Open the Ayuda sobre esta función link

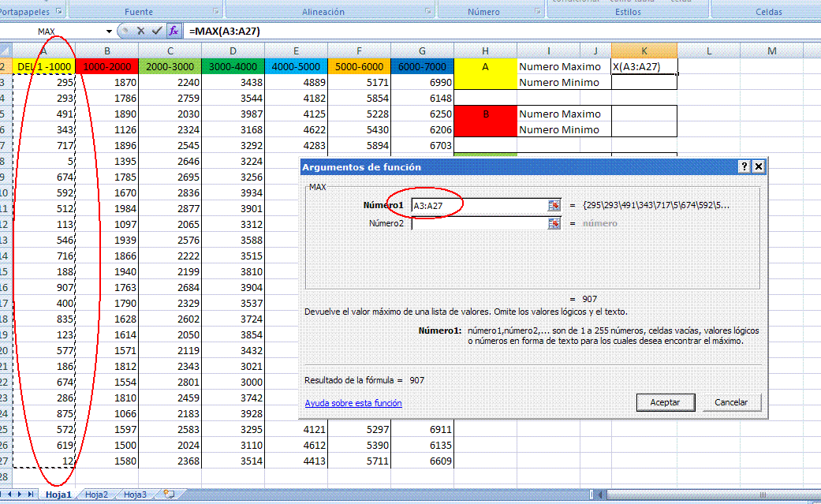tap(353, 403)
